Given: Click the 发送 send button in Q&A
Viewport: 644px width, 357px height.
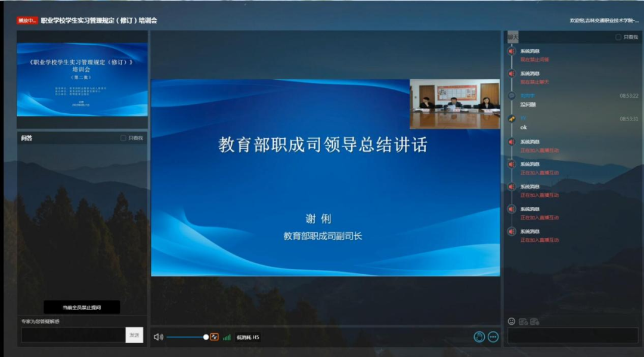Looking at the screenshot, I should tap(134, 335).
